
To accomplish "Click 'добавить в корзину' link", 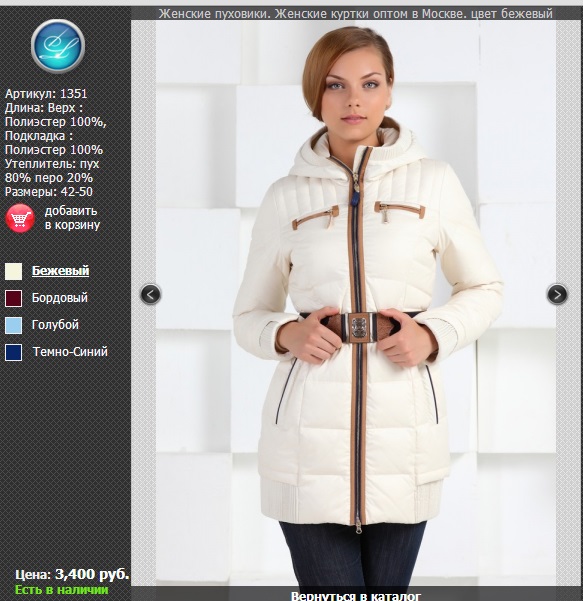I will pos(72,218).
